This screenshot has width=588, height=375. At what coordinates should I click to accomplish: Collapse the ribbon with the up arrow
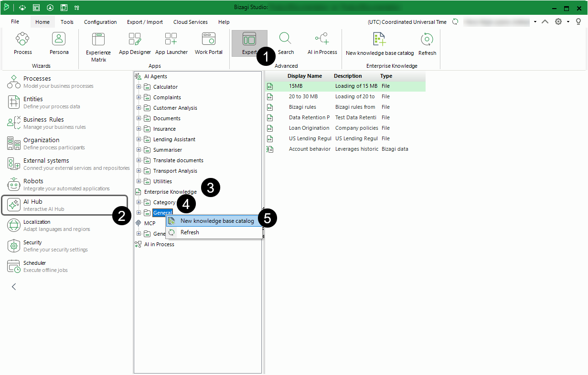click(x=545, y=22)
